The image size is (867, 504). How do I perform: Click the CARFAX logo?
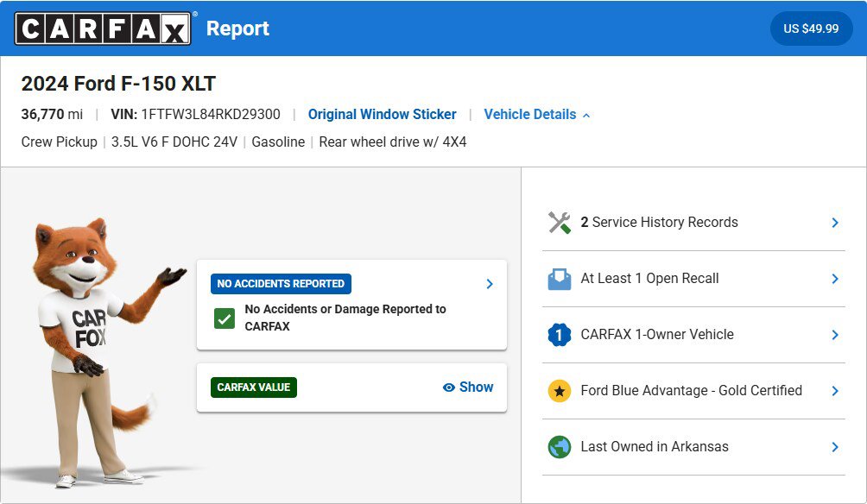point(103,28)
